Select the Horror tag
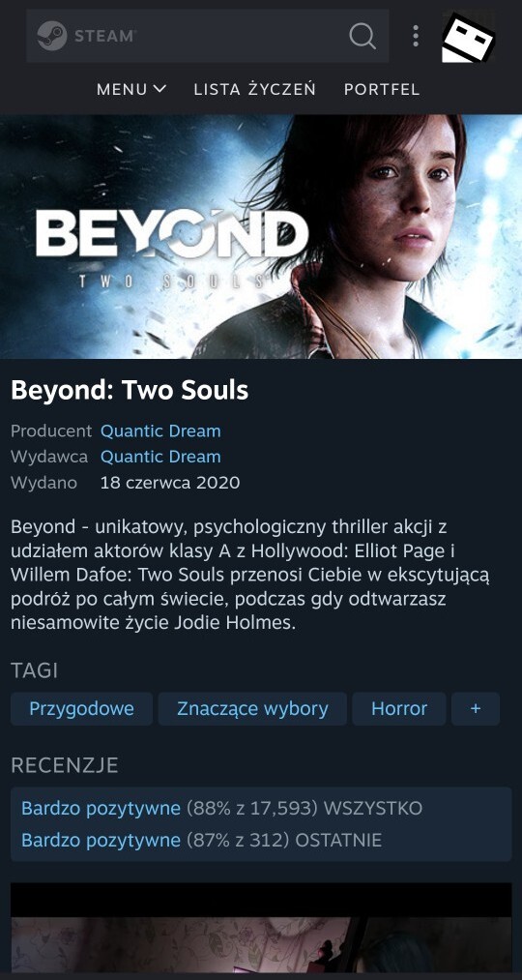 tap(399, 709)
